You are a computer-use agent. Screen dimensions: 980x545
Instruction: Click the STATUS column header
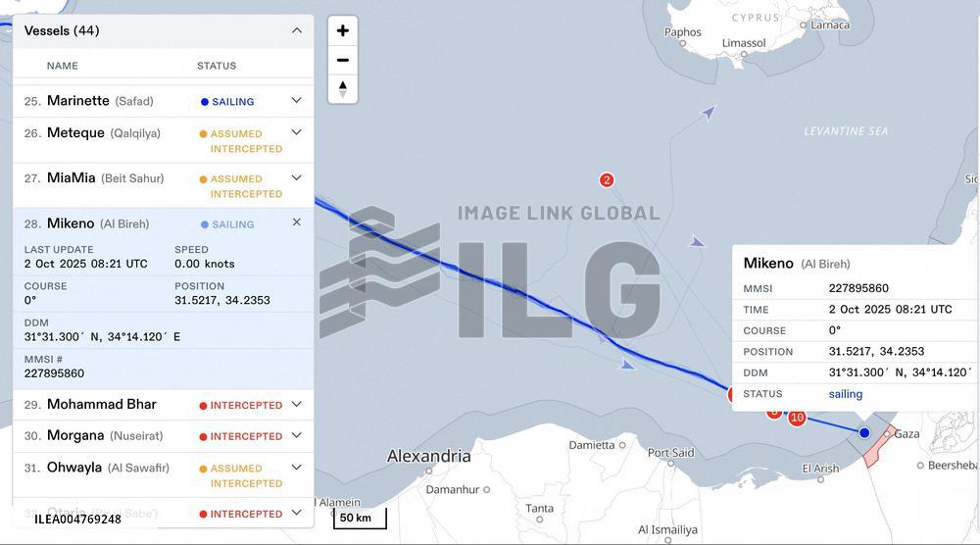pos(217,66)
